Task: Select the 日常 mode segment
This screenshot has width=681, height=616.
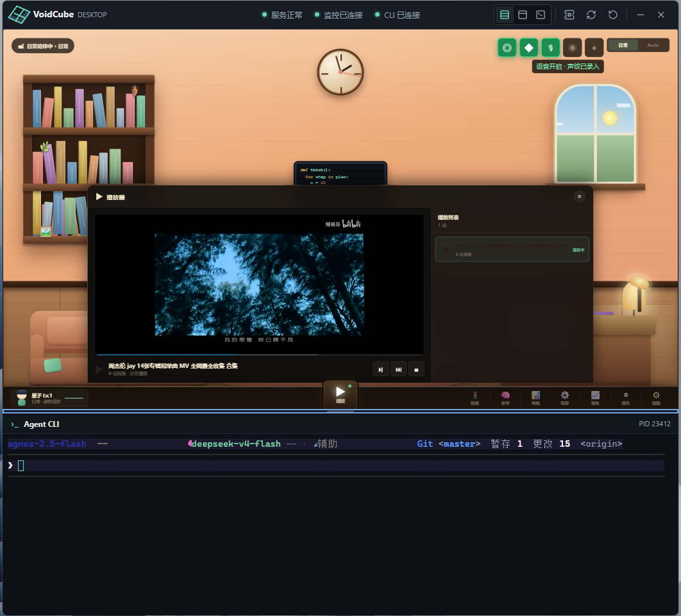Action: [x=623, y=45]
